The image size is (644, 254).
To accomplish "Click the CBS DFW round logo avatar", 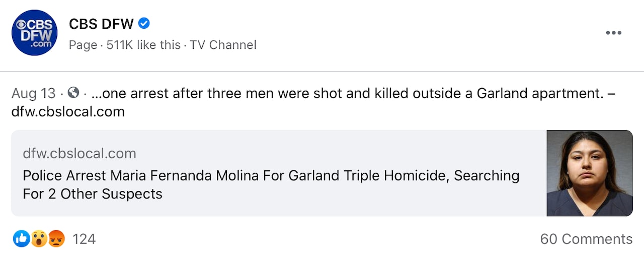I will click(34, 33).
